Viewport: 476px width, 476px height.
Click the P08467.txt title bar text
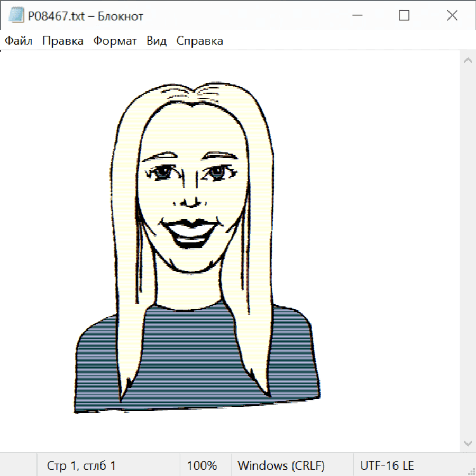(x=86, y=16)
